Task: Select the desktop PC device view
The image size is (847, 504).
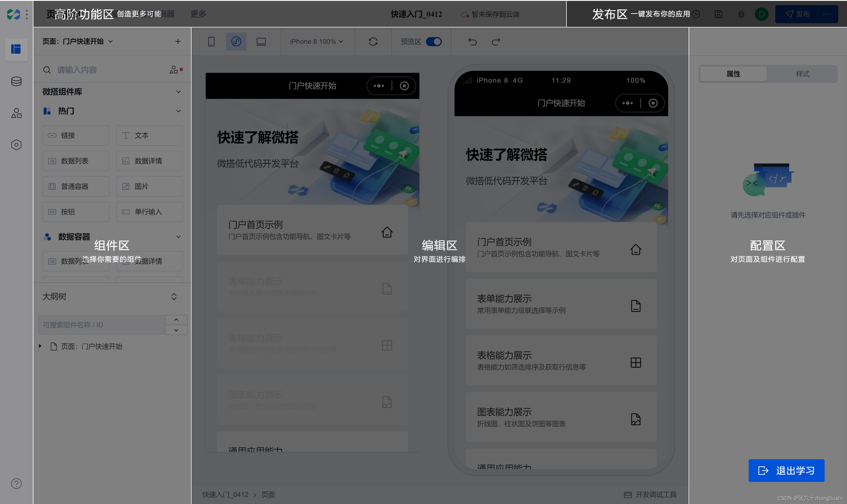Action: point(261,42)
